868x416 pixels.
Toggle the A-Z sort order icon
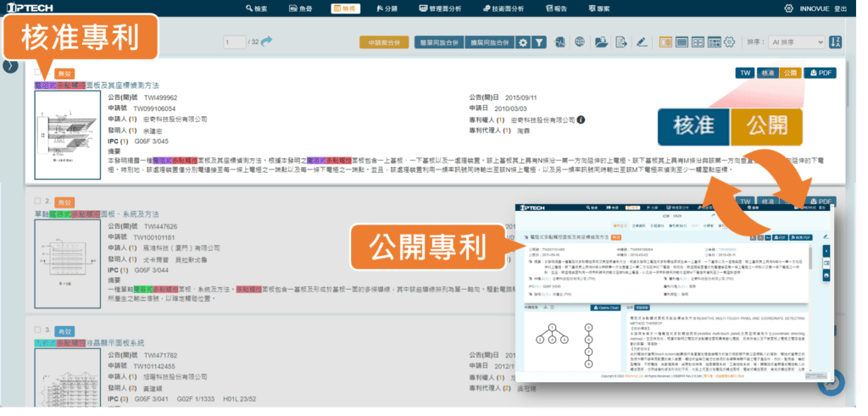click(x=836, y=42)
